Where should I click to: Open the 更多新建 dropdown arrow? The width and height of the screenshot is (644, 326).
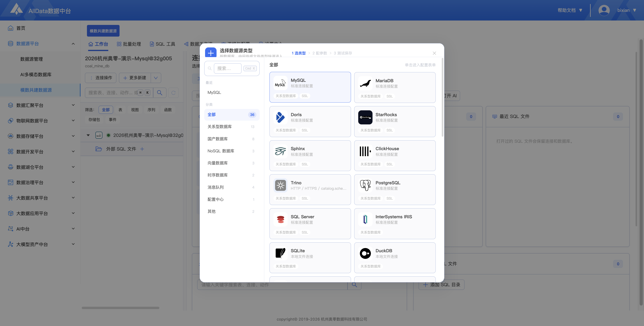point(156,78)
